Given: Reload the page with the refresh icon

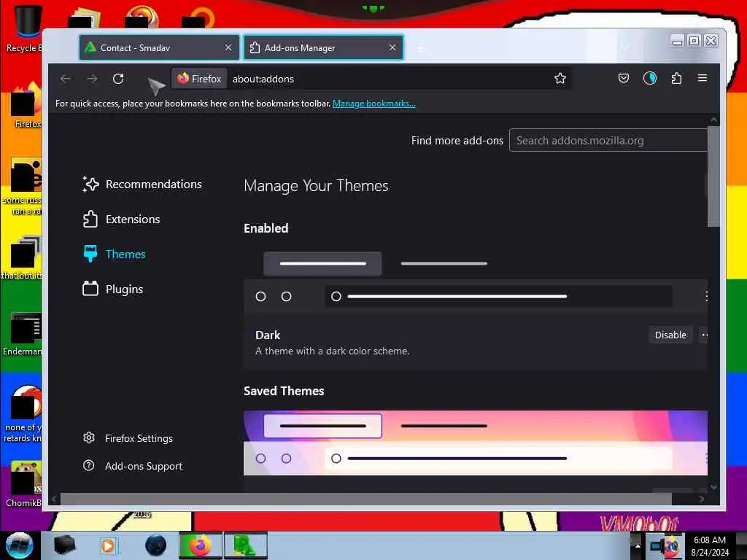Looking at the screenshot, I should (118, 79).
